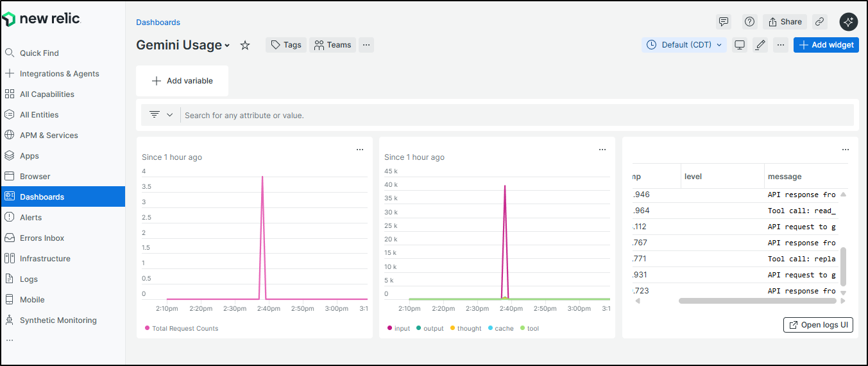This screenshot has width=868, height=366.
Task: Click the New Relic logo
Action: 42,19
